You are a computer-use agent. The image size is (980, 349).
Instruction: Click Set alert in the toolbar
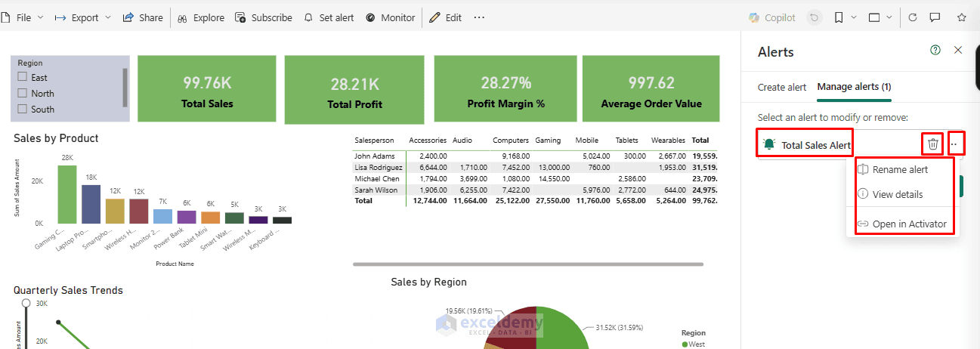tap(329, 17)
